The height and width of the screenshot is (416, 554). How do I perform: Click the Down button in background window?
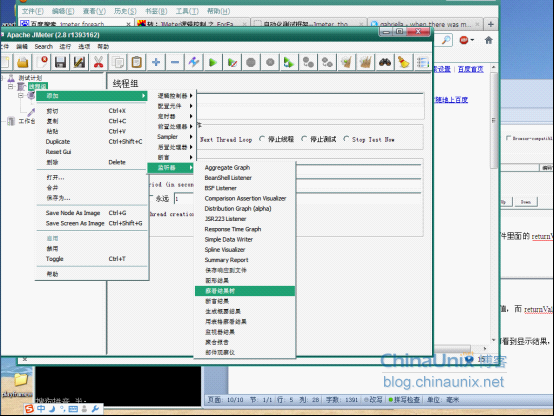(526, 202)
